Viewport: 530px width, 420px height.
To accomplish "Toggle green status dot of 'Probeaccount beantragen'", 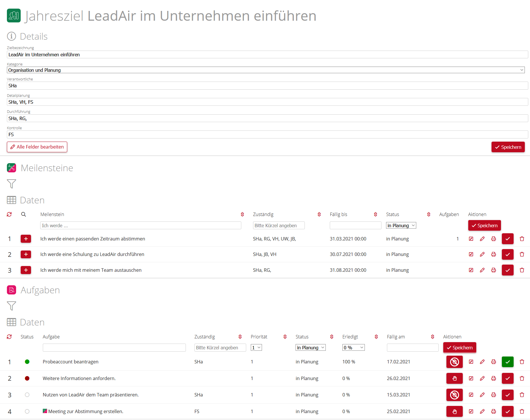I will (27, 362).
